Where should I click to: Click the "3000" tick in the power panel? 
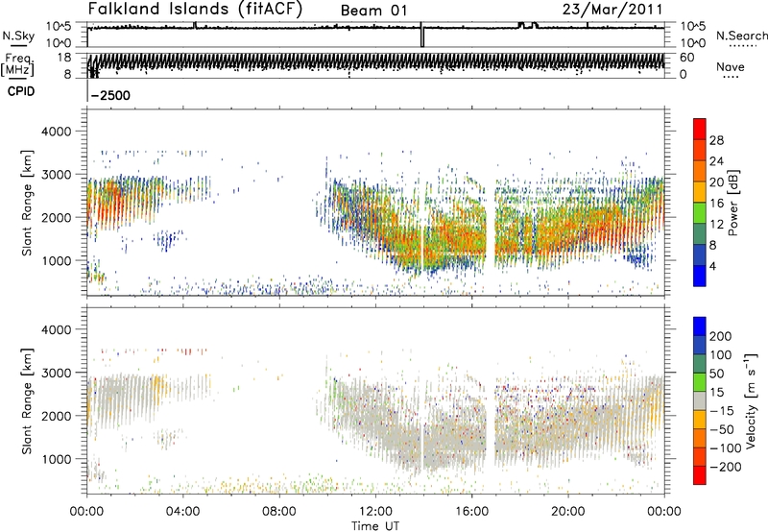click(56, 175)
